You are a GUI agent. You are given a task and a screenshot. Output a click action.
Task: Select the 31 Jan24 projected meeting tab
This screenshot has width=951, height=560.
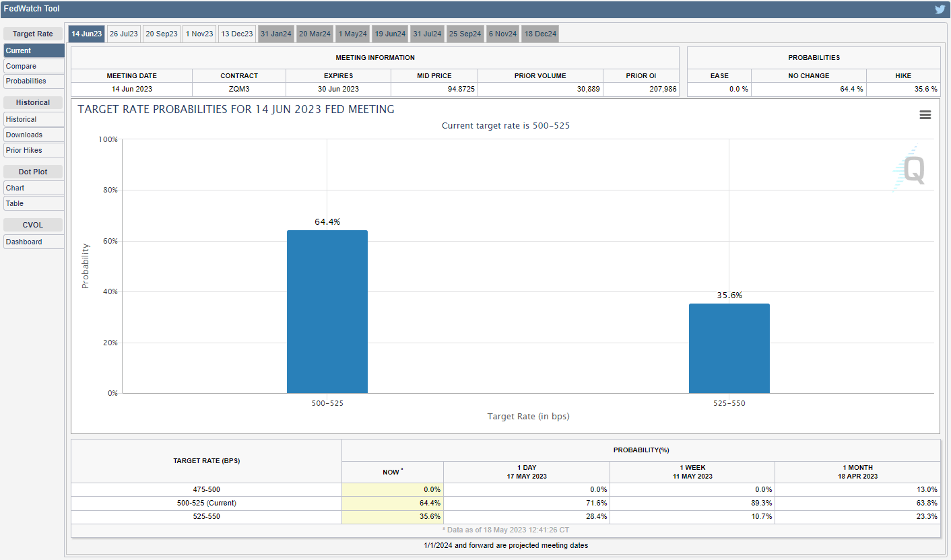[x=275, y=34]
